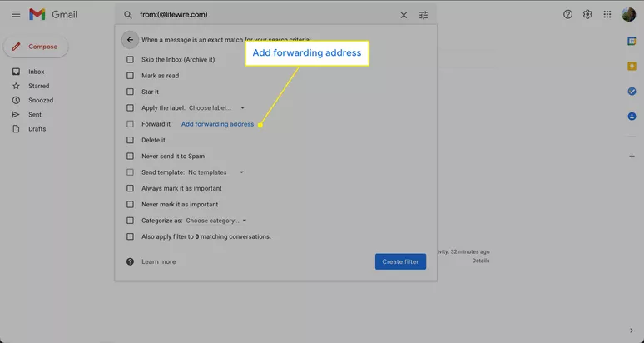This screenshot has width=644, height=343.
Task: Check Also apply filter to matching conversations
Action: coord(130,236)
